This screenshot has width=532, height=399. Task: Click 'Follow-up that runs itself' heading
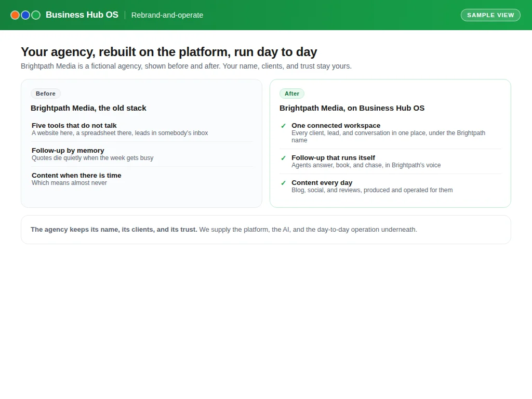point(333,158)
